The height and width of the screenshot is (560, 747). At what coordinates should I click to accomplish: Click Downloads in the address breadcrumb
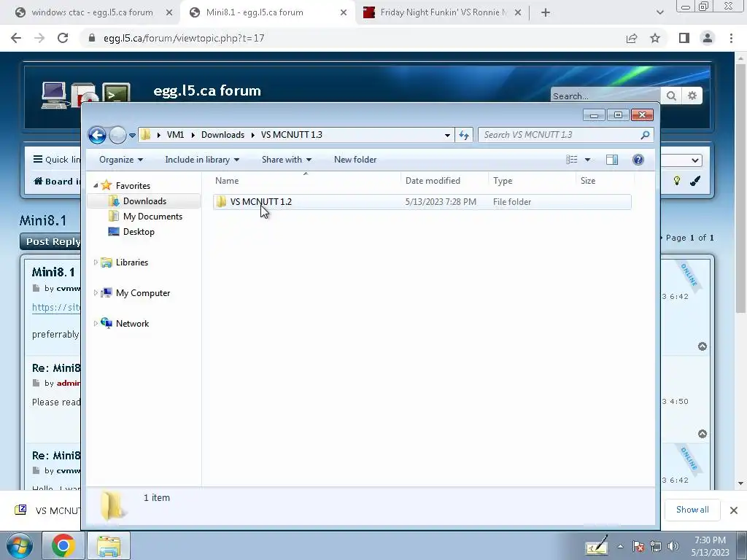tap(222, 135)
